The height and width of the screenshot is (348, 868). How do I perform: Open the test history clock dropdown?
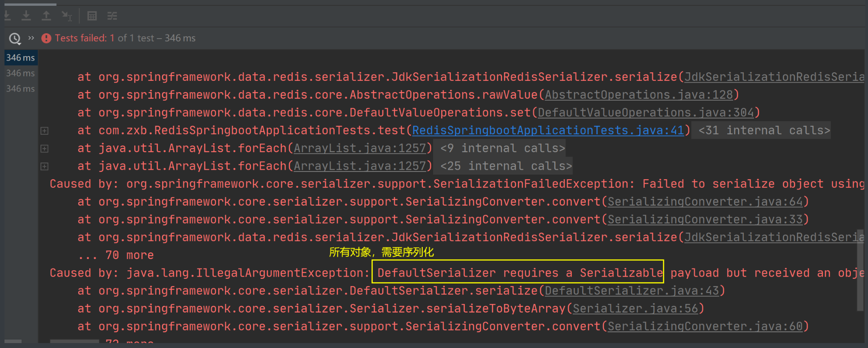(x=15, y=39)
